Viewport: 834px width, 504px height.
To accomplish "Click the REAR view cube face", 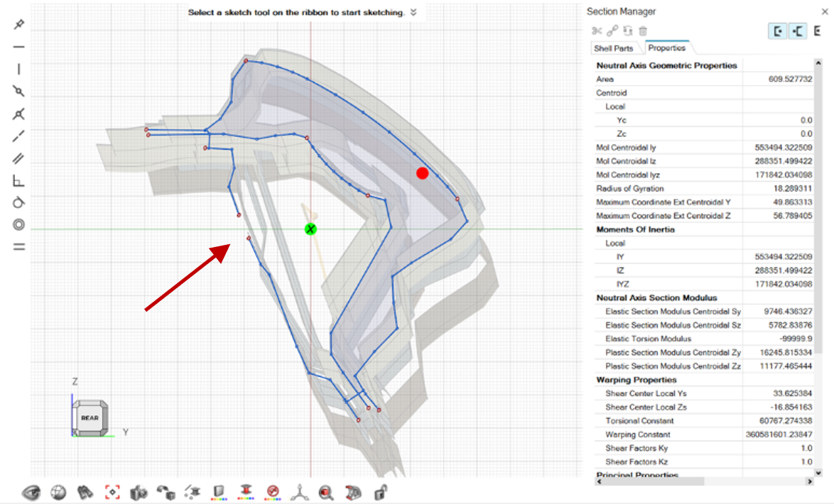I will pos(90,418).
